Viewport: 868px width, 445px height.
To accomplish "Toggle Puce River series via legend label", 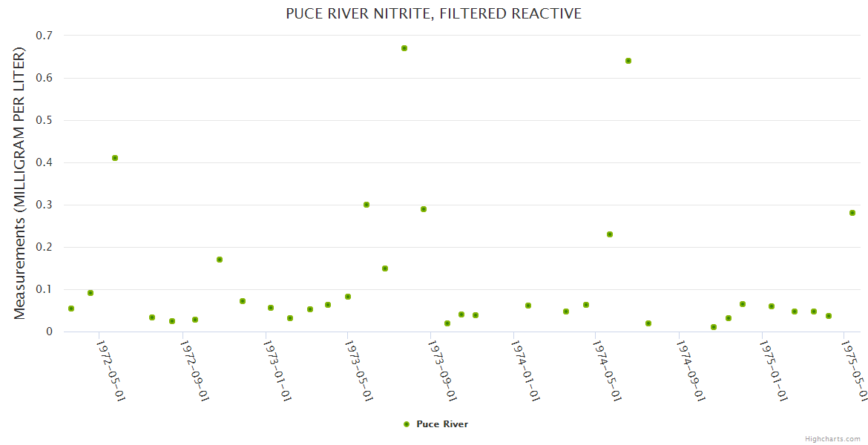I will tap(442, 424).
